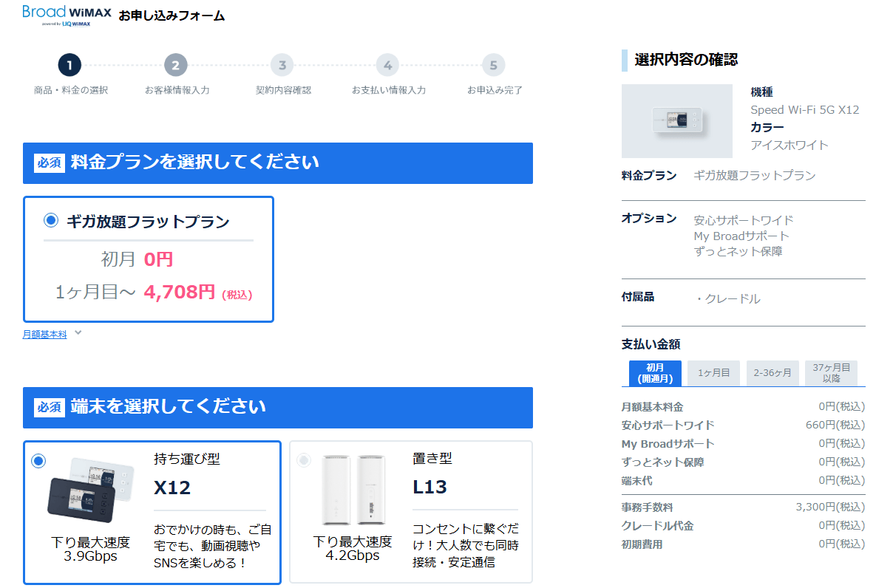The width and height of the screenshot is (893, 588).
Task: Open the 月額基本料 link
Action: [x=45, y=332]
